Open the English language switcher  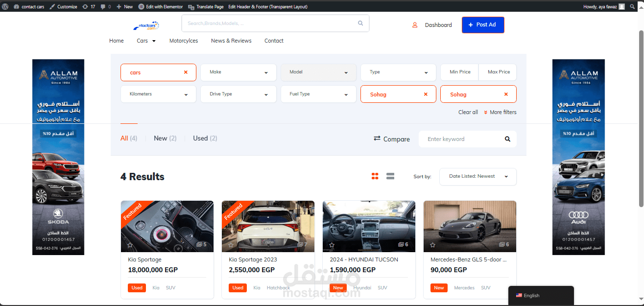pos(541,295)
